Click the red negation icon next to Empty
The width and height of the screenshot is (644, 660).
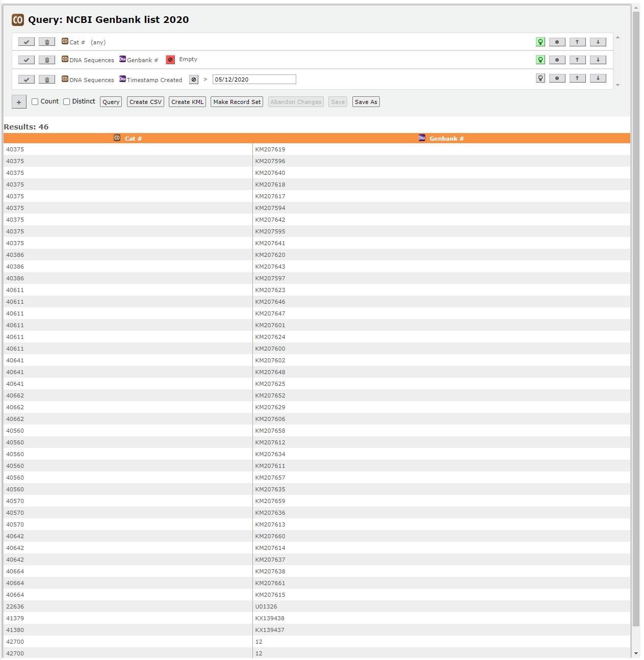coord(170,60)
